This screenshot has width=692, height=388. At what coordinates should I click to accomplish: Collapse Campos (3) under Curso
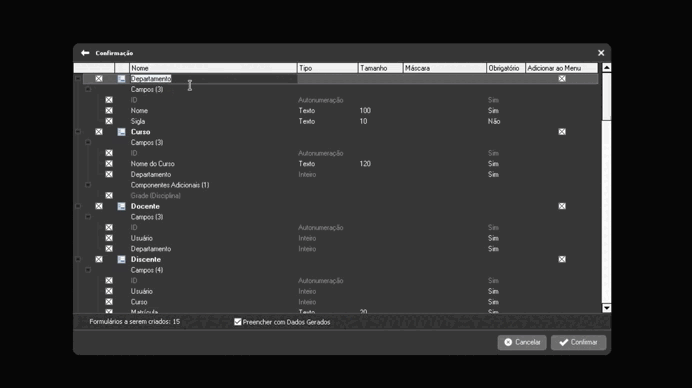click(x=88, y=143)
